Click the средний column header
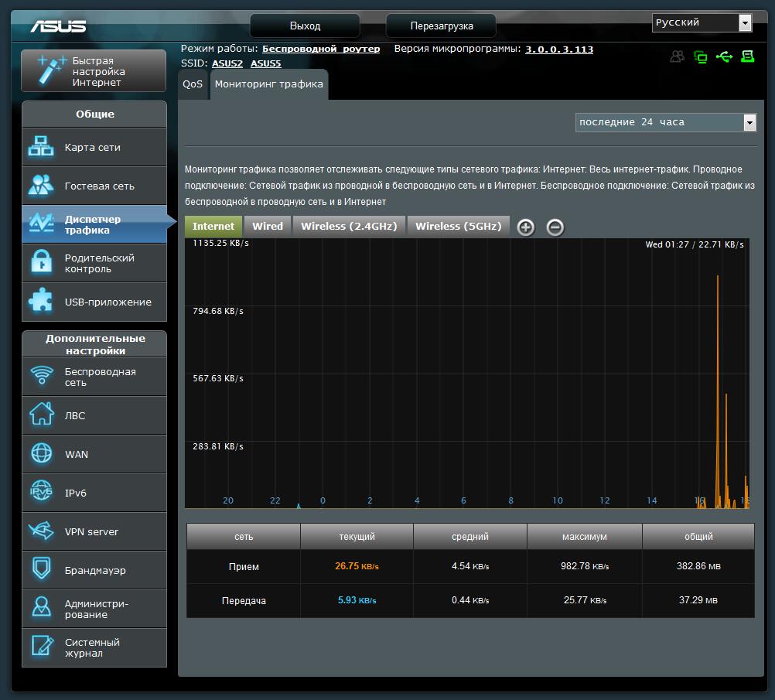 coord(470,536)
